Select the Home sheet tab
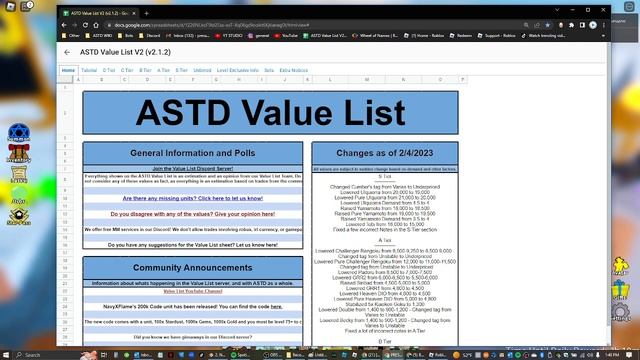 click(68, 70)
